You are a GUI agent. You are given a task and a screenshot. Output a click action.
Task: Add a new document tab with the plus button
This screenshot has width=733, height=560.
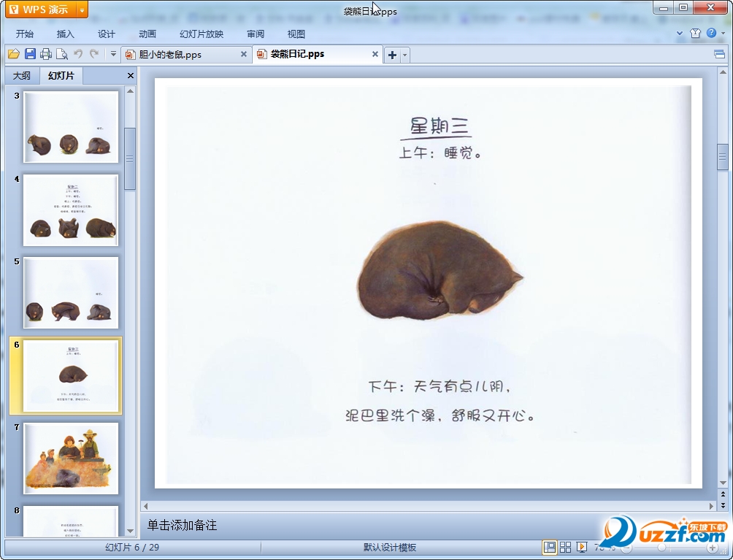pyautogui.click(x=392, y=55)
